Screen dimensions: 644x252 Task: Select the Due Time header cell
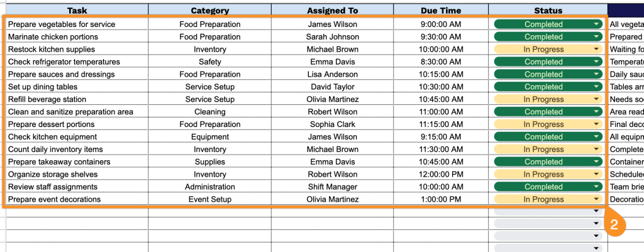click(x=441, y=10)
